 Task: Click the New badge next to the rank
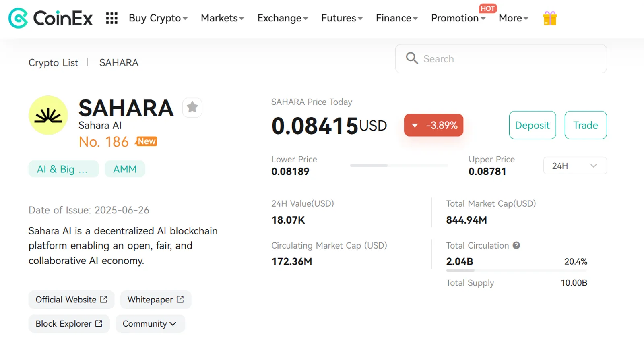pyautogui.click(x=147, y=141)
